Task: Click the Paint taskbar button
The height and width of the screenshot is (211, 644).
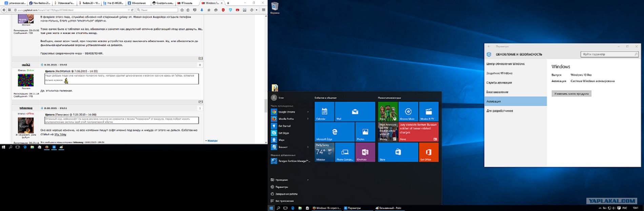Action: [x=389, y=208]
